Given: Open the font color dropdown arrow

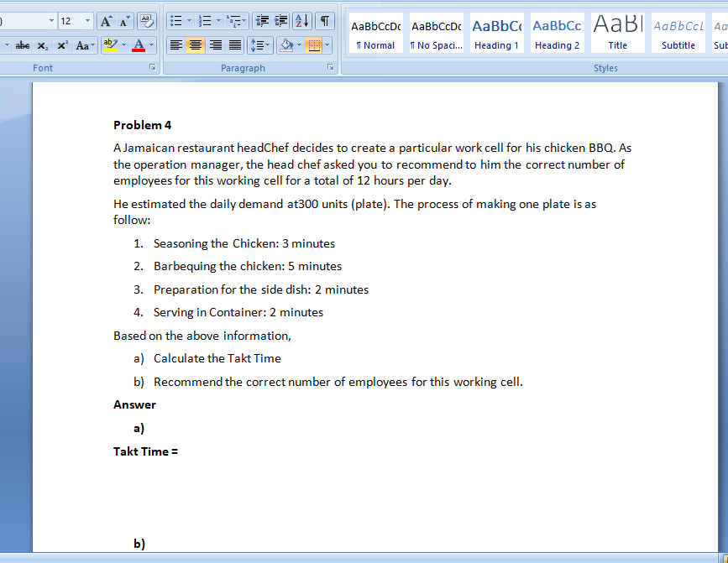Looking at the screenshot, I should 151,45.
